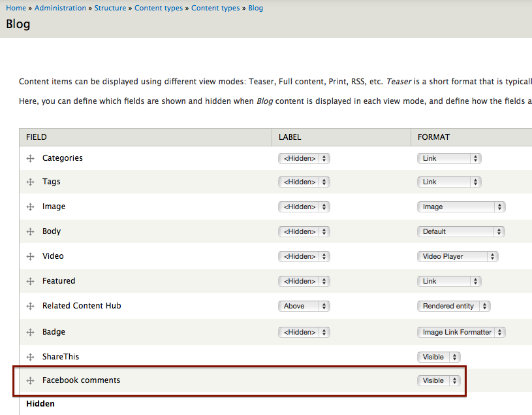Open the Administration breadcrumb link
Viewport: 532px width, 415px height.
click(x=60, y=8)
